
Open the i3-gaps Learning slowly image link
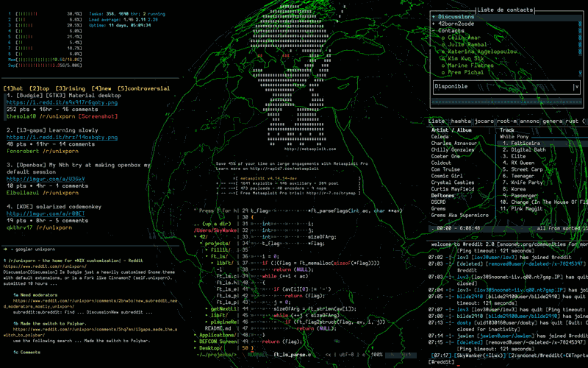[51, 137]
